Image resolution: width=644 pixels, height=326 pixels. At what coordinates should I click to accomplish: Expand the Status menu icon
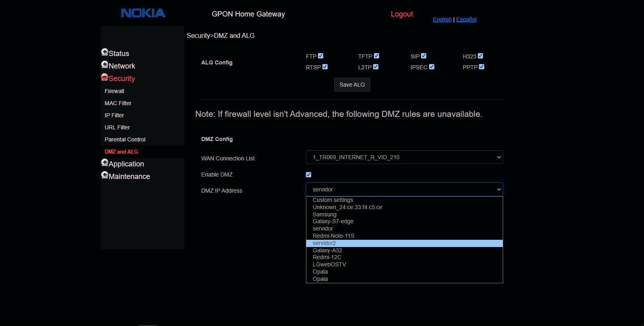point(105,52)
